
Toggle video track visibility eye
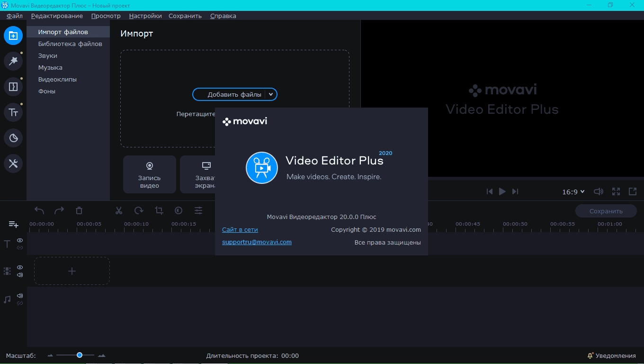pos(20,267)
